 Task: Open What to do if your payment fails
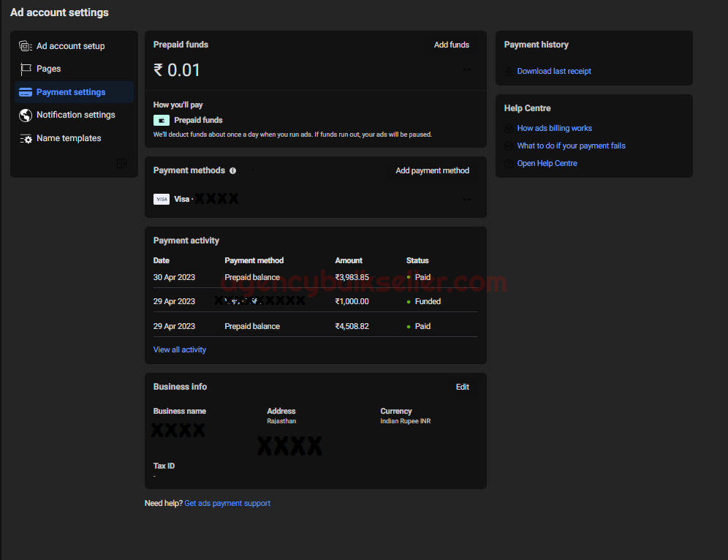pos(571,145)
